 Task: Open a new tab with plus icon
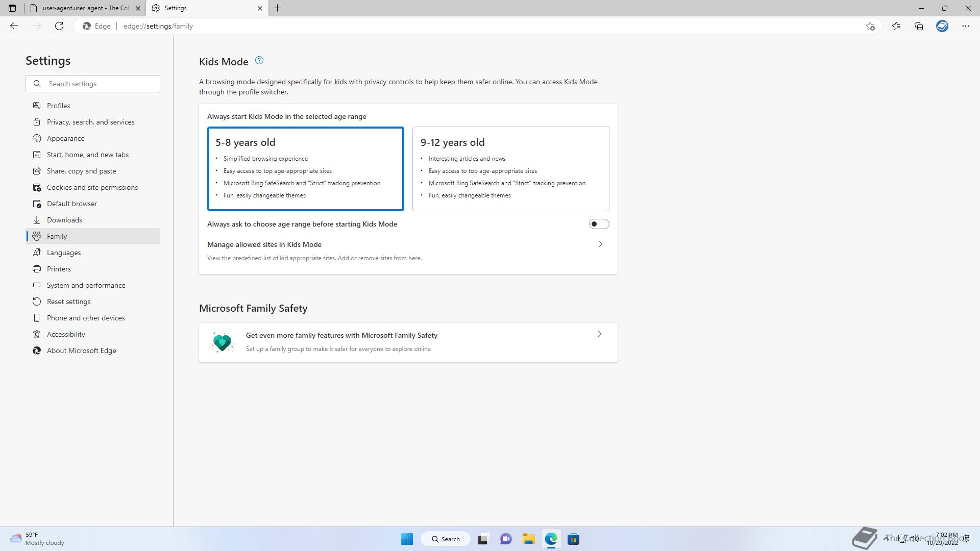[x=278, y=8]
